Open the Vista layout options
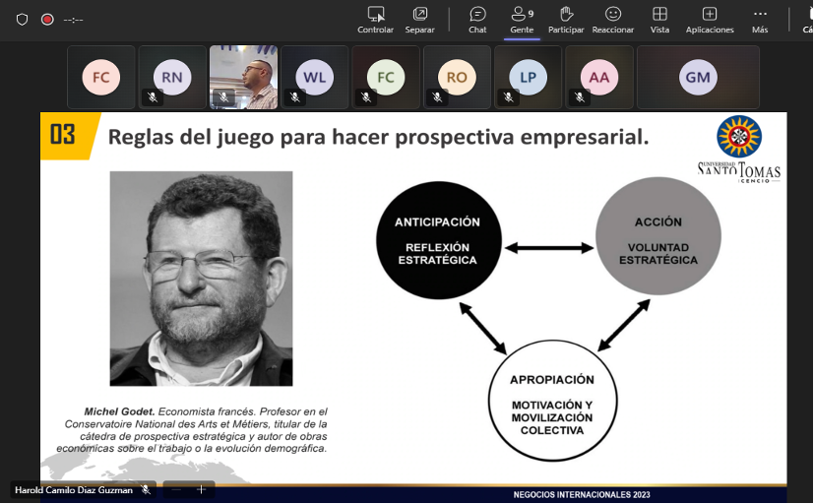This screenshot has width=814, height=504. 659,15
